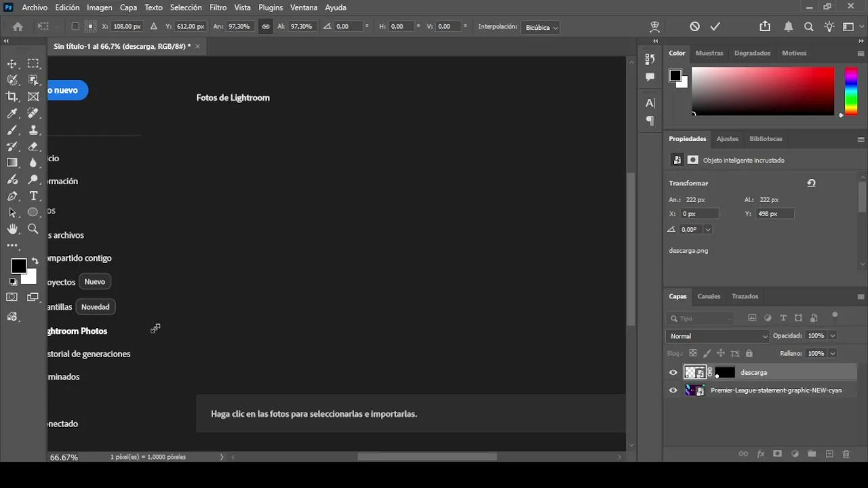
Task: Select the Rectangular Marquee tool
Action: pos(33,64)
